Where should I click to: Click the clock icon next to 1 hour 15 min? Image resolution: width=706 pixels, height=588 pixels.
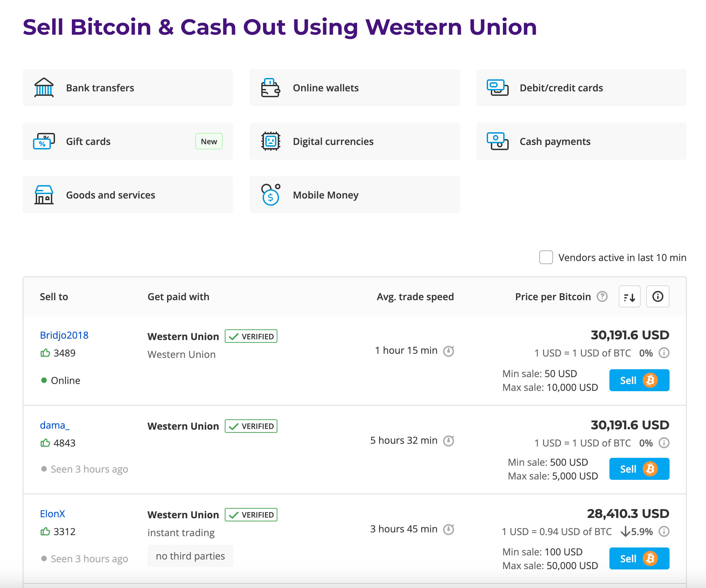pos(449,351)
